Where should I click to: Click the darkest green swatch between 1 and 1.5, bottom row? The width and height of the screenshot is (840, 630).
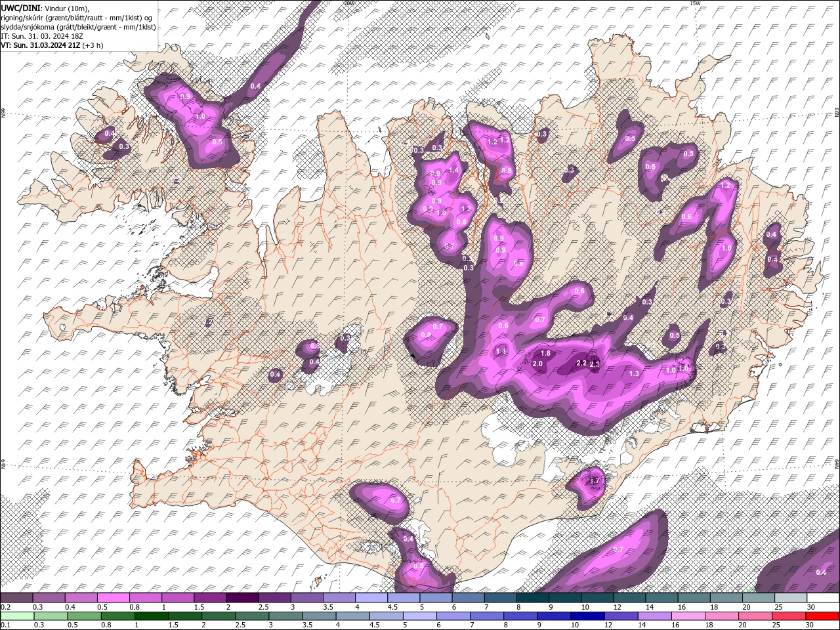151,616
